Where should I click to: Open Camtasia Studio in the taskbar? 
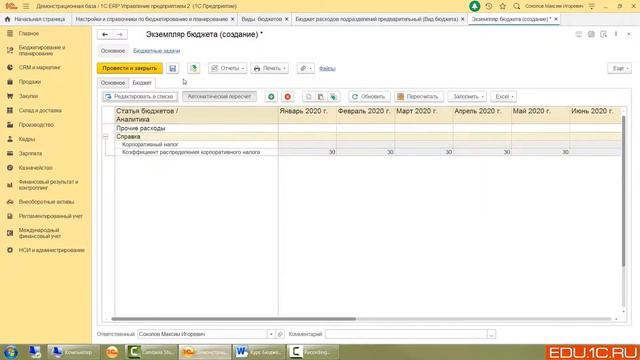point(151,352)
